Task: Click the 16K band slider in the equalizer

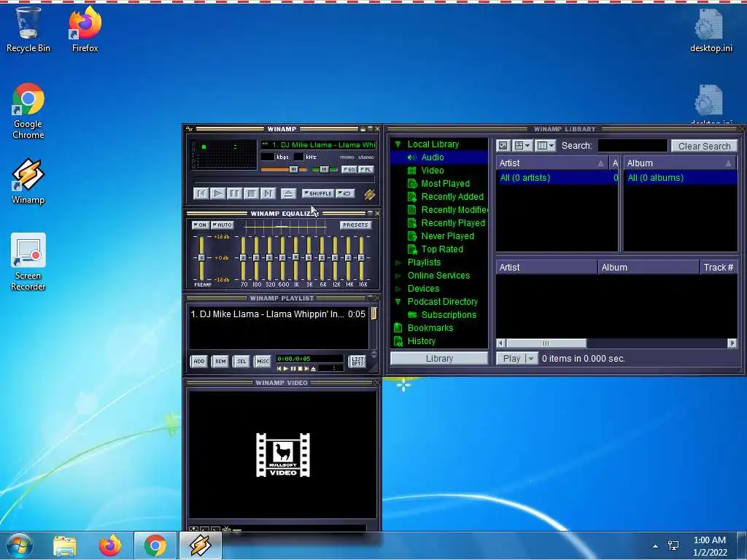Action: pos(362,257)
